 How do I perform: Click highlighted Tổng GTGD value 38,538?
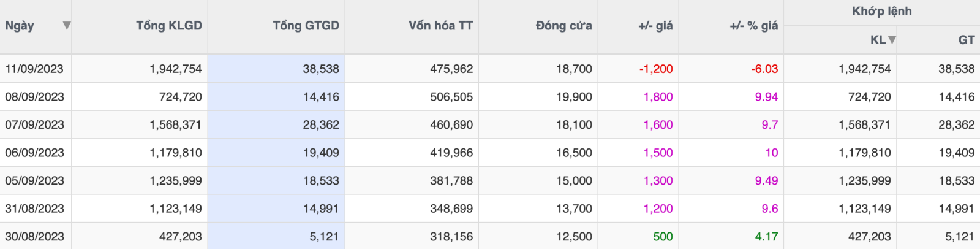(x=321, y=69)
